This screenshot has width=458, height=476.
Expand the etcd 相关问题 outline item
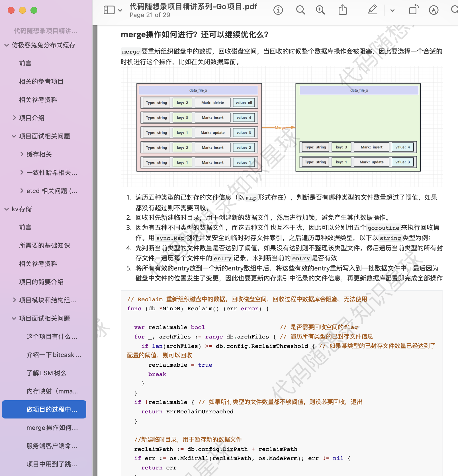click(22, 191)
